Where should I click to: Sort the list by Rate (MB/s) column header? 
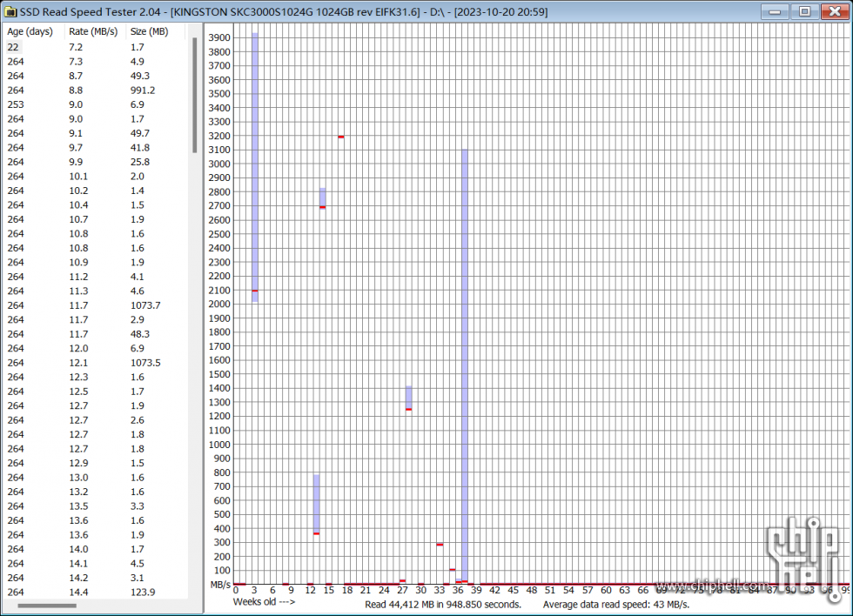click(93, 31)
